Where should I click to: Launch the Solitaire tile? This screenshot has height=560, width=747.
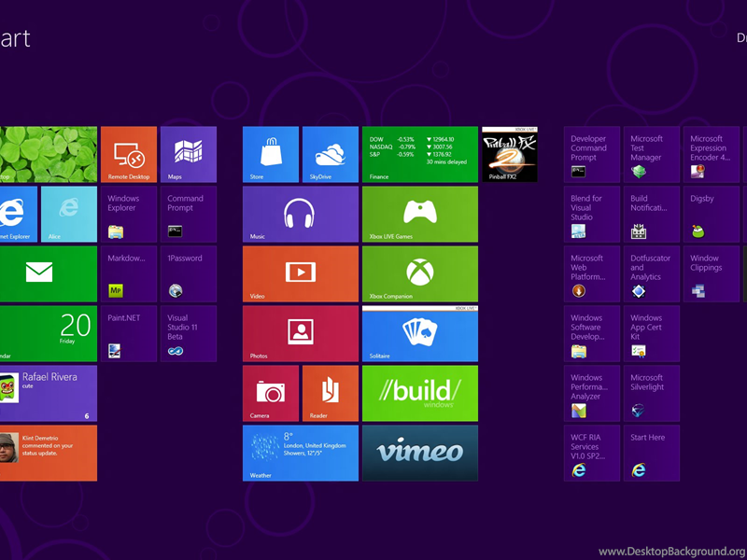pyautogui.click(x=420, y=334)
